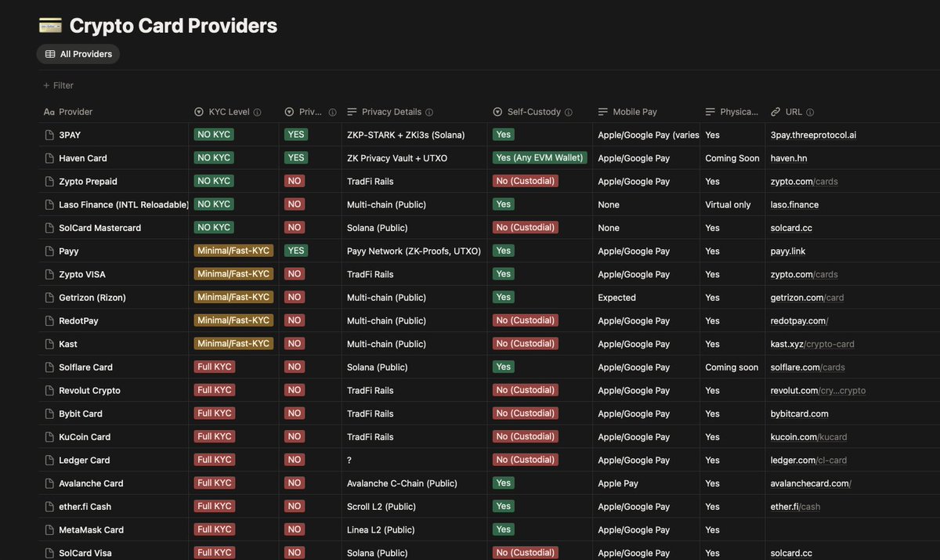Click the "Virtual only" physical card cell

pyautogui.click(x=728, y=204)
